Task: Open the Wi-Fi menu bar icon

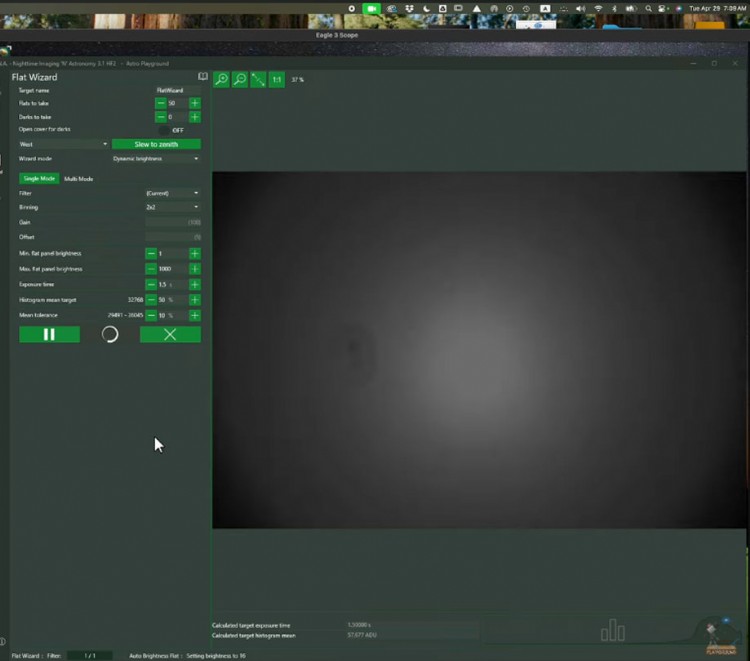Action: pos(598,9)
